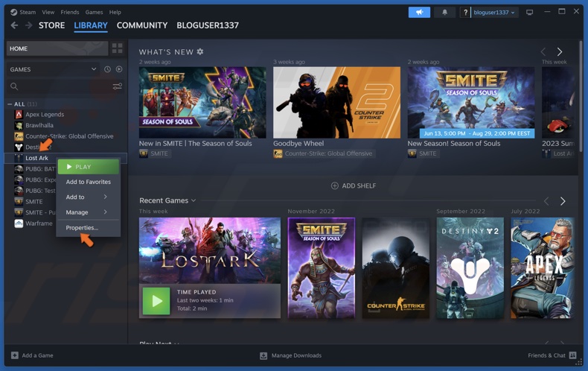This screenshot has height=371, width=588.
Task: Open the BLOGUSER1337 profile tab
Action: coord(208,25)
